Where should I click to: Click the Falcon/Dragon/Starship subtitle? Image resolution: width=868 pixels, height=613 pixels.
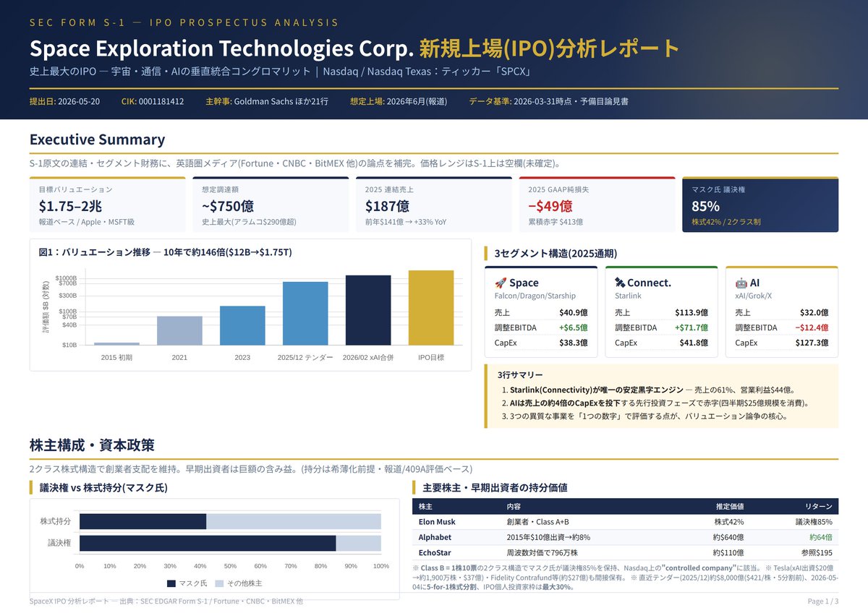[x=535, y=296]
